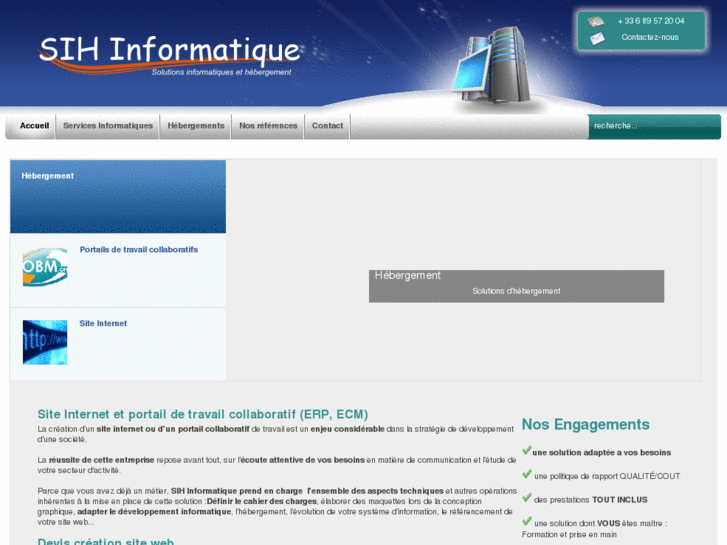
Task: Click checkmark beside prestations TOUT INCLUS
Action: (527, 497)
